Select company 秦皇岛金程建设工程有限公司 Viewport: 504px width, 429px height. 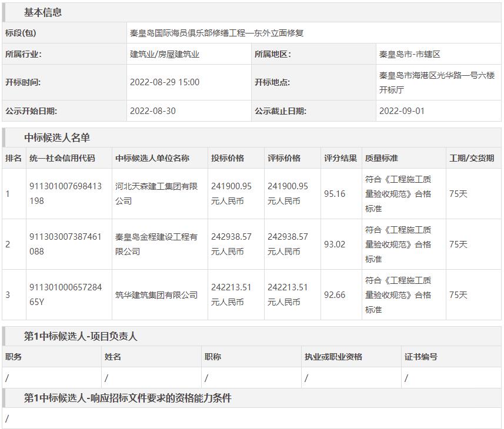[156, 244]
